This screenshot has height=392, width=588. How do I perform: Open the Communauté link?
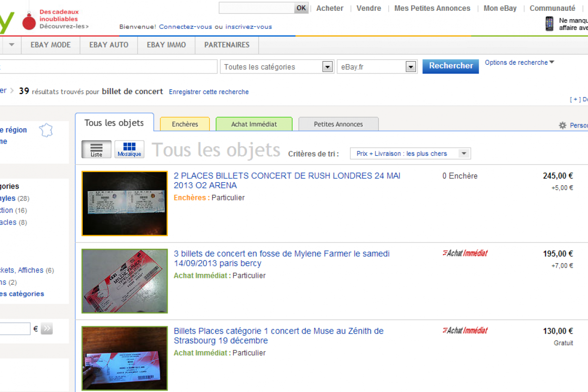[x=552, y=8]
